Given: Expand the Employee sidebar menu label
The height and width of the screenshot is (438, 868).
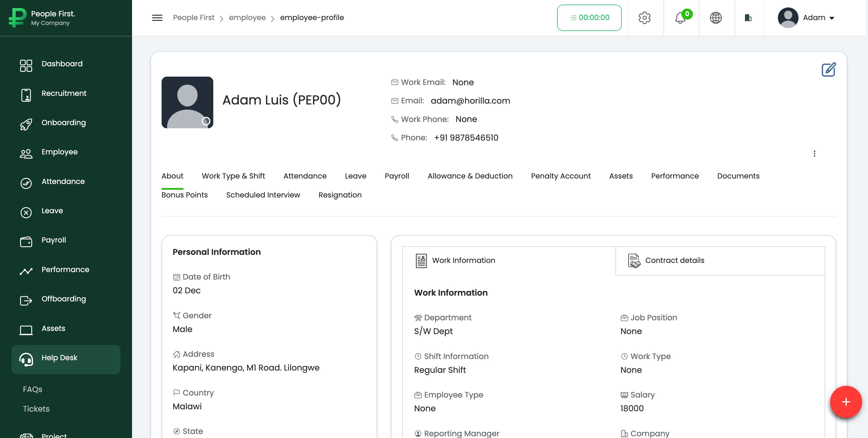Looking at the screenshot, I should click(x=59, y=152).
